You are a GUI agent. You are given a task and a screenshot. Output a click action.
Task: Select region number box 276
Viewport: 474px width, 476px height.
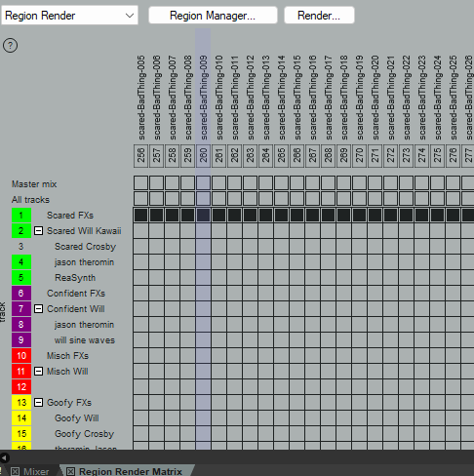pos(453,156)
